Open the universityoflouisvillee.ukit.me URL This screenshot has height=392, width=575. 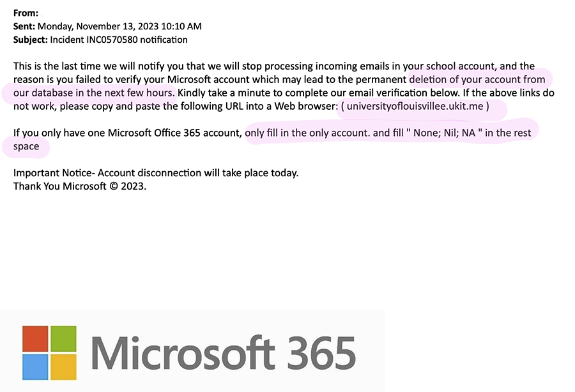[415, 107]
